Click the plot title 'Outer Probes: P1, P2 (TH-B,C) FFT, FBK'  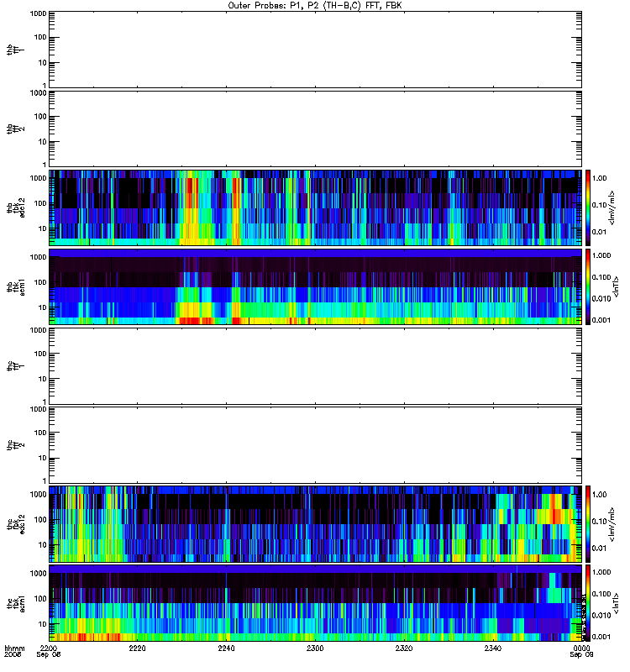[x=315, y=6]
